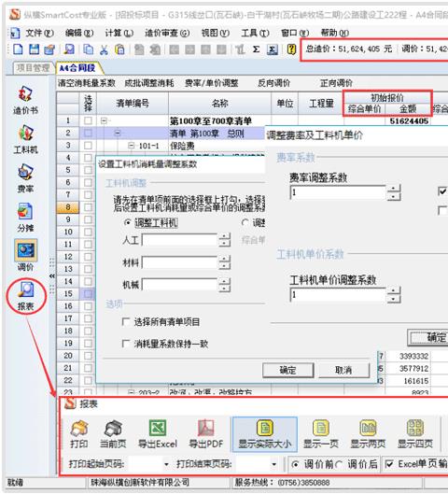
Task: Click the open-folder icon beside Save
Action: [x=49, y=49]
